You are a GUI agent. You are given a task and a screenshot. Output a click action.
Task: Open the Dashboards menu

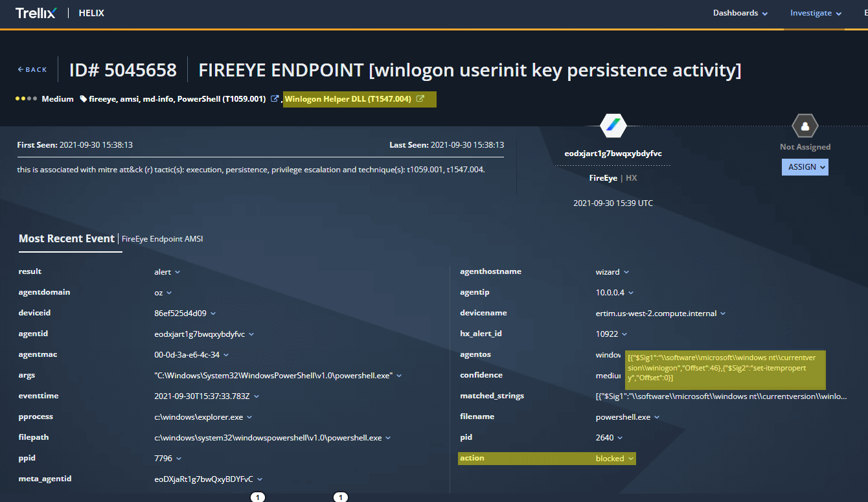coord(740,13)
